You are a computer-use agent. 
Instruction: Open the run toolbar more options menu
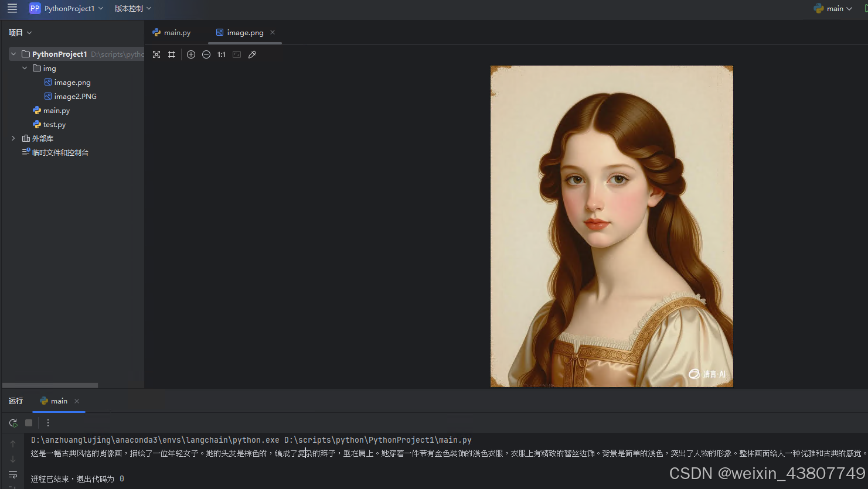[48, 423]
